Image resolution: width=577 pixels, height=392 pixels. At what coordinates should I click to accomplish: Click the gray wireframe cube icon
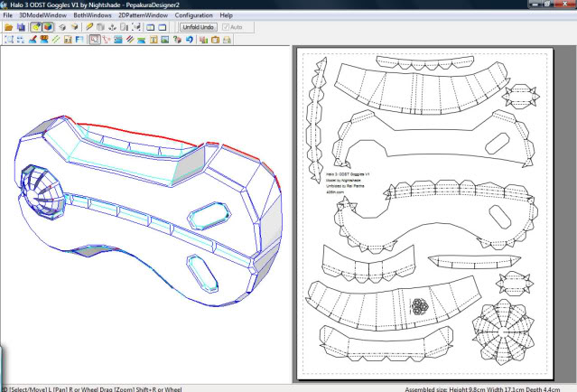tap(62, 27)
